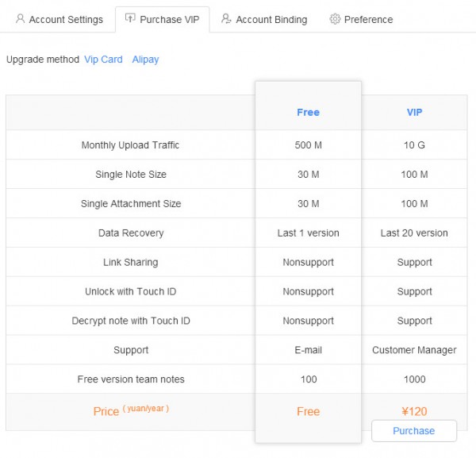Click the Last 20 version cell
Screen dimensions: 476x458
[414, 233]
